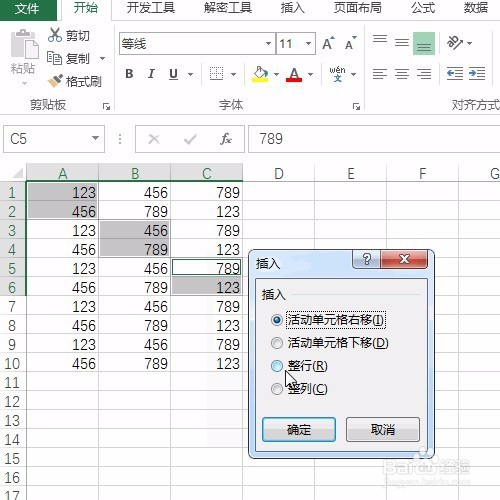The width and height of the screenshot is (500, 500).
Task: Expand text orientation dropdown arrow
Action: (470, 43)
